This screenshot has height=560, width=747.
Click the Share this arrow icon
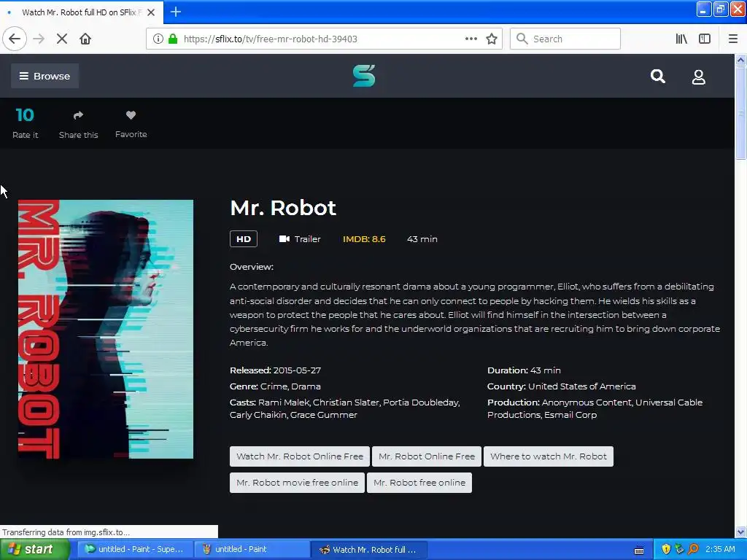pos(78,115)
